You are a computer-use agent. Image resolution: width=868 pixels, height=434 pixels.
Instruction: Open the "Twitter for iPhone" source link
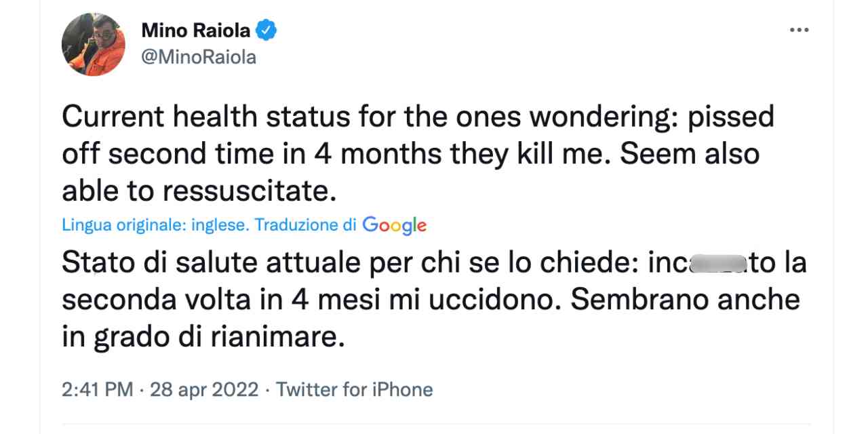click(355, 390)
